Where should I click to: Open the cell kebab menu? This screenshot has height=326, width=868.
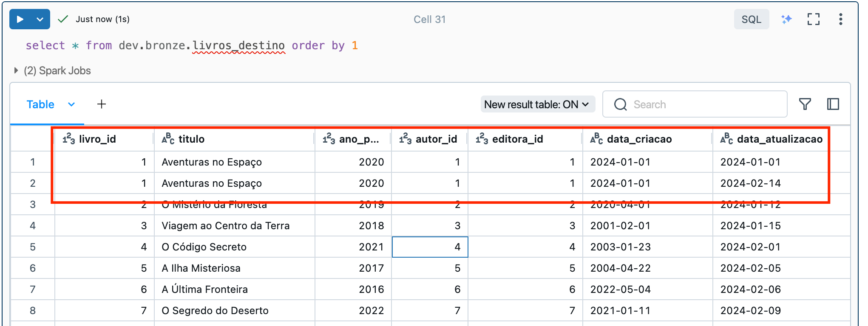[x=840, y=19]
